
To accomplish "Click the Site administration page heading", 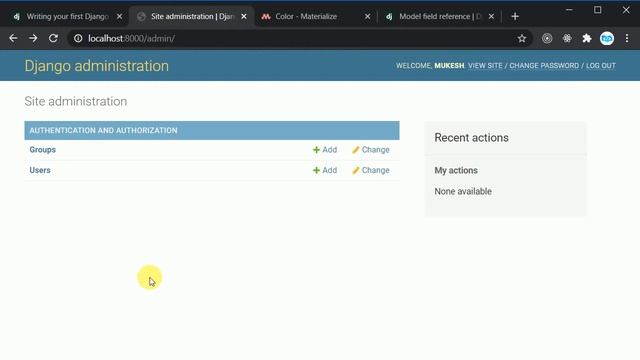I will pyautogui.click(x=76, y=101).
